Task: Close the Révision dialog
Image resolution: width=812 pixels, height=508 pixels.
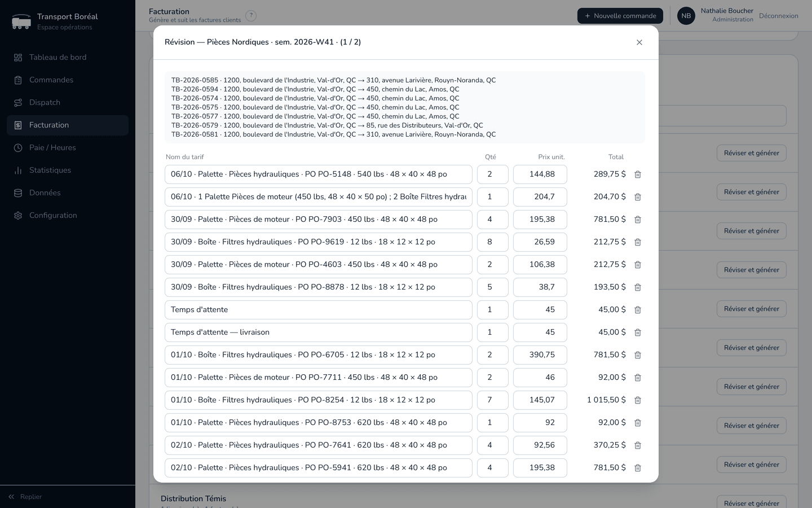Action: pyautogui.click(x=639, y=42)
